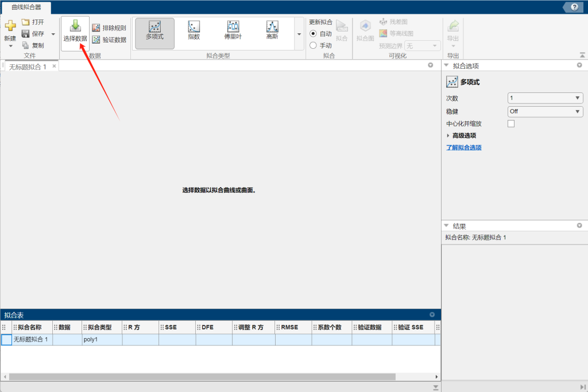Click the 选择数据 (Select Data) icon
The height and width of the screenshot is (392, 588).
point(75,26)
